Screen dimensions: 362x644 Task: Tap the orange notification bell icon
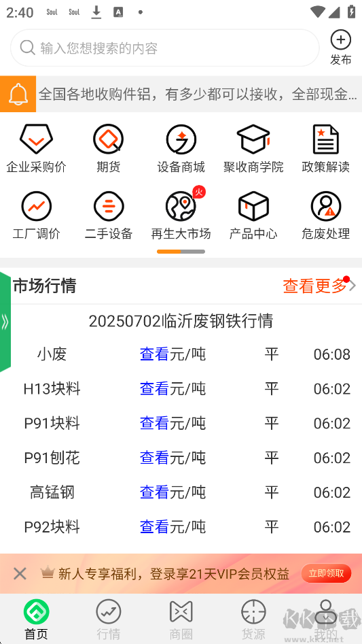click(x=18, y=94)
